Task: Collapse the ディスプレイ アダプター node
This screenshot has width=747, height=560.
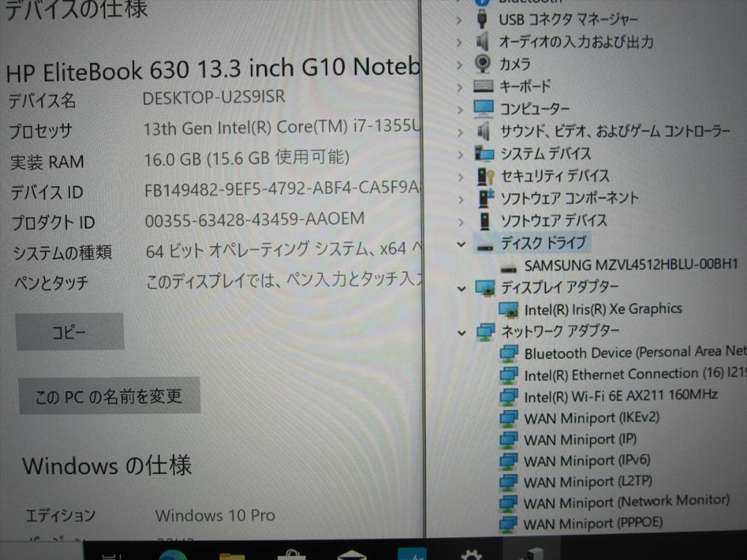Action: (461, 288)
